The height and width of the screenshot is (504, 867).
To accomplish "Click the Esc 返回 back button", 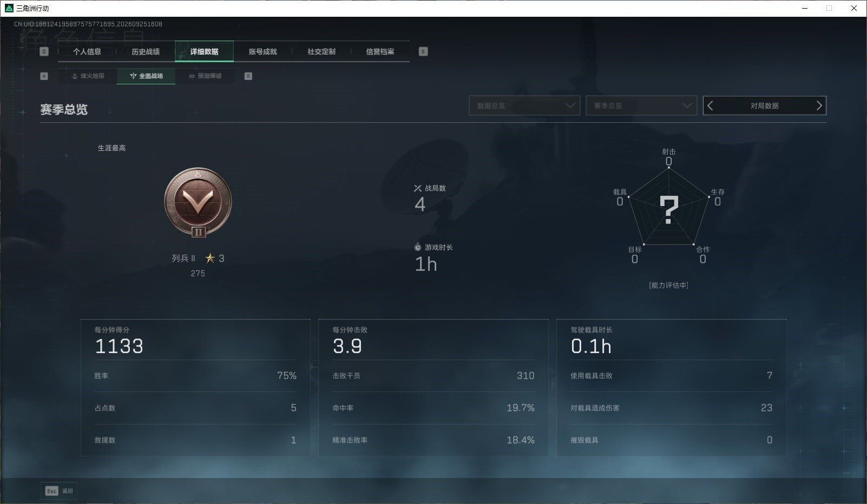I will click(58, 490).
